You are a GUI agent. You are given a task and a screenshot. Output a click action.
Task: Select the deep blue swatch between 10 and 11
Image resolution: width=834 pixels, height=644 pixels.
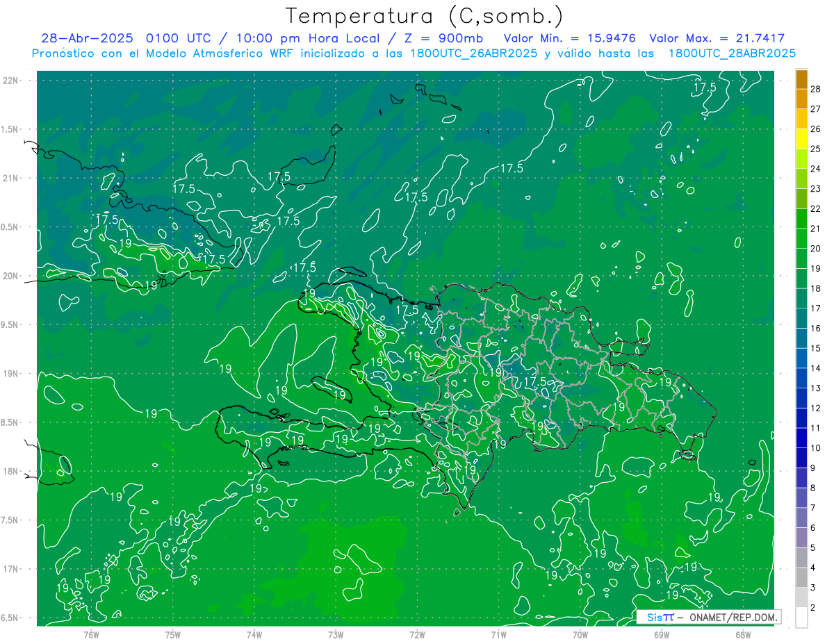tap(801, 438)
